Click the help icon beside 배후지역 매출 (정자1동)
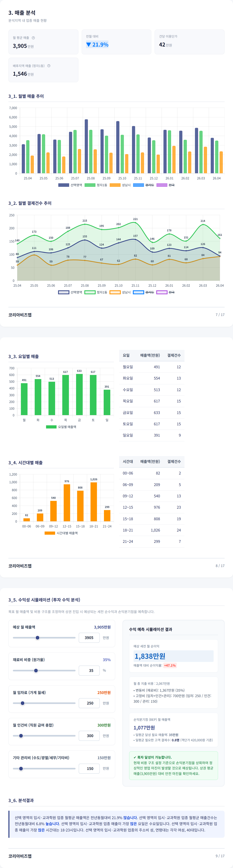The height and width of the screenshot is (868, 233). click(x=49, y=66)
